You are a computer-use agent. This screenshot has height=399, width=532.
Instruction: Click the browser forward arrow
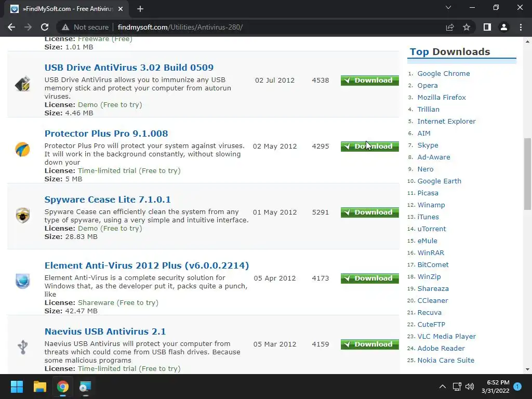[x=28, y=27]
